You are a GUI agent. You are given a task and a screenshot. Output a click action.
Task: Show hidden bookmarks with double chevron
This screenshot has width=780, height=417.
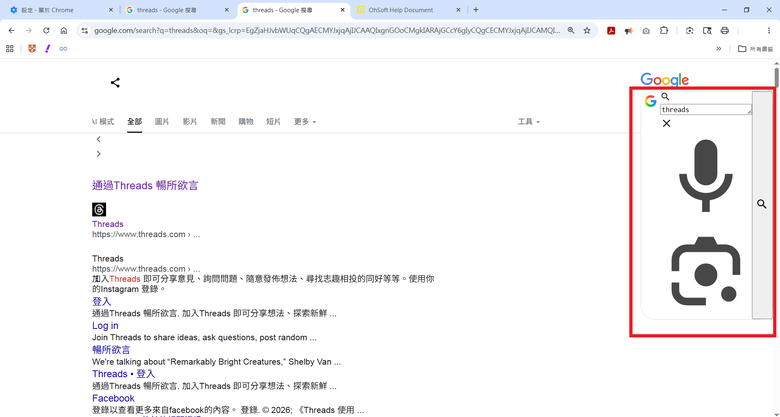pyautogui.click(x=719, y=49)
